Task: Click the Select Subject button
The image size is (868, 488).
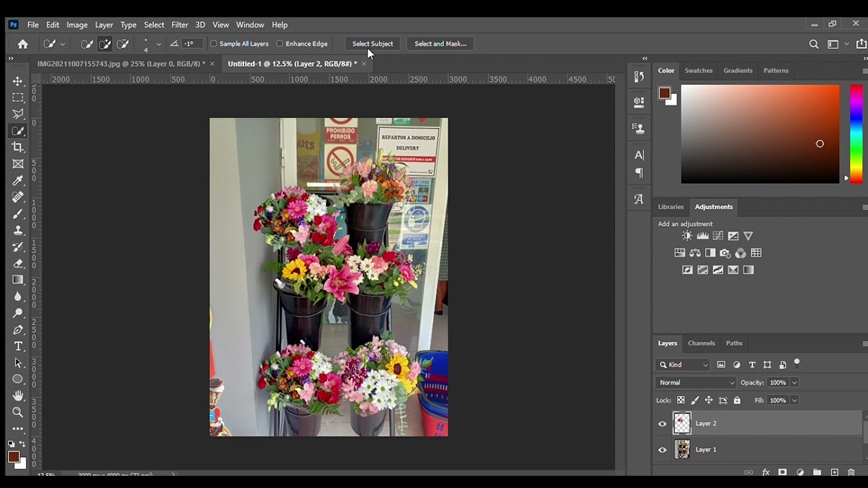Action: point(372,44)
